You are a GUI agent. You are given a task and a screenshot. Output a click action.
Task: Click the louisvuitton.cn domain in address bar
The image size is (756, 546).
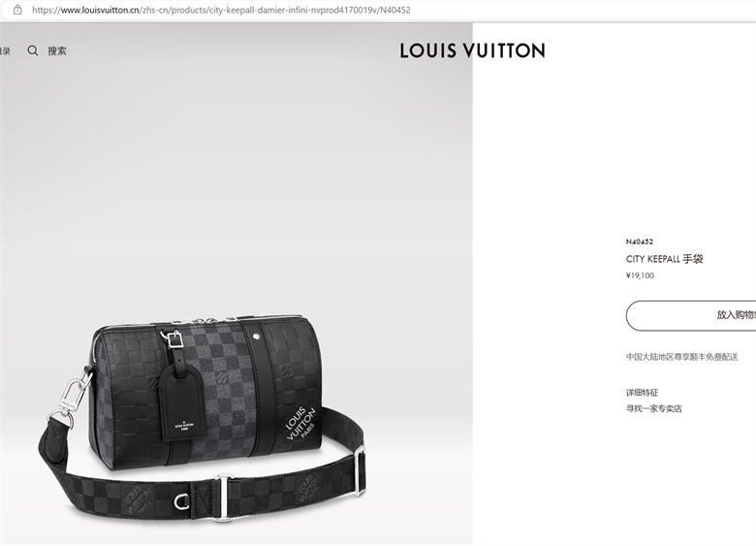coord(100,10)
